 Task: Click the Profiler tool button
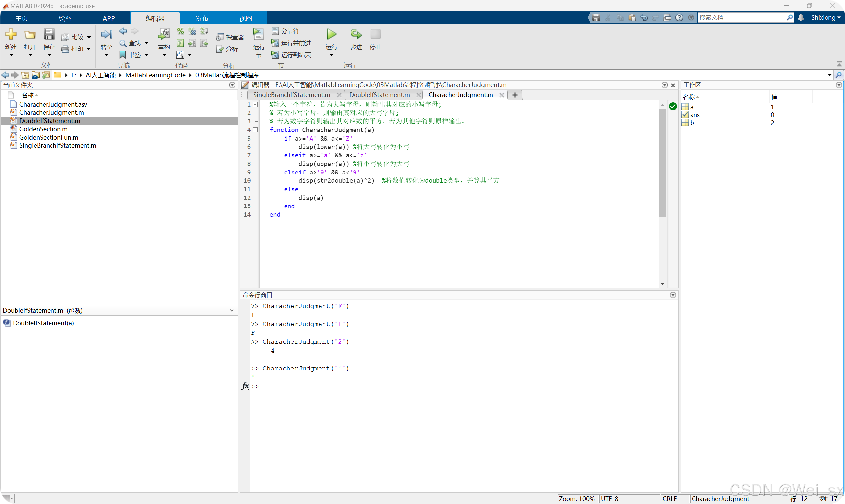tap(230, 37)
